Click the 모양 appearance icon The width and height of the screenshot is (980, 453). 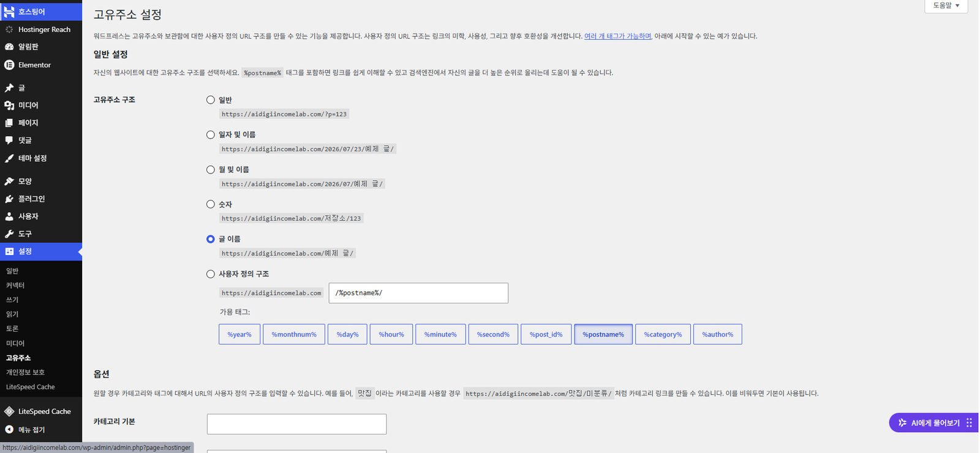click(x=9, y=181)
